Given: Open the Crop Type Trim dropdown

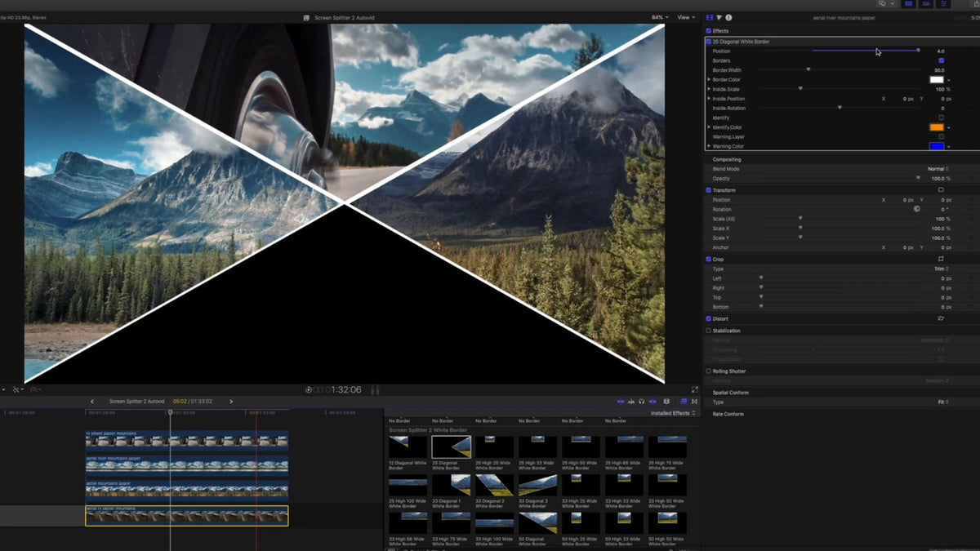Looking at the screenshot, I should pyautogui.click(x=942, y=269).
